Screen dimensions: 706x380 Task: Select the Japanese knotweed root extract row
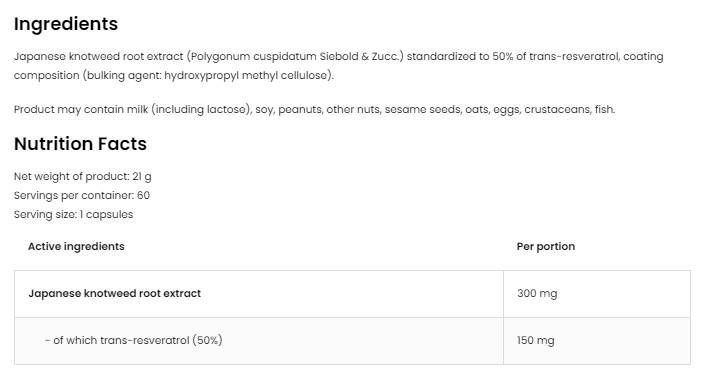coord(352,294)
